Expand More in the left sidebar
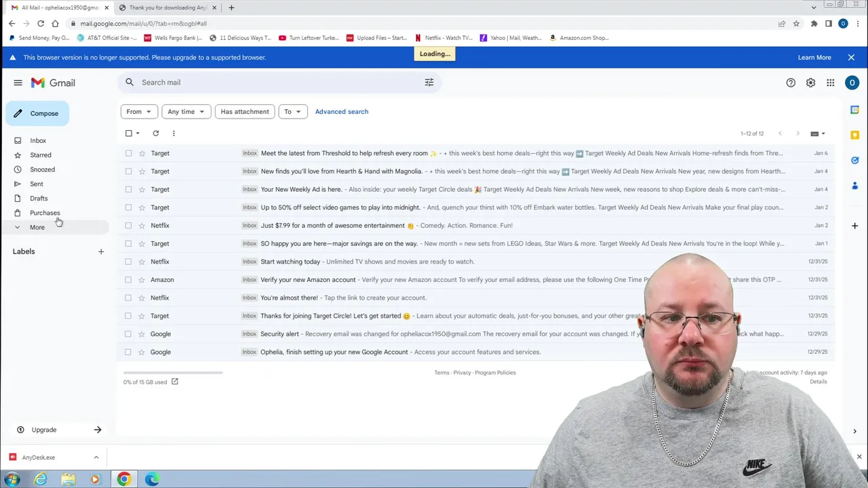868x488 pixels. (37, 227)
